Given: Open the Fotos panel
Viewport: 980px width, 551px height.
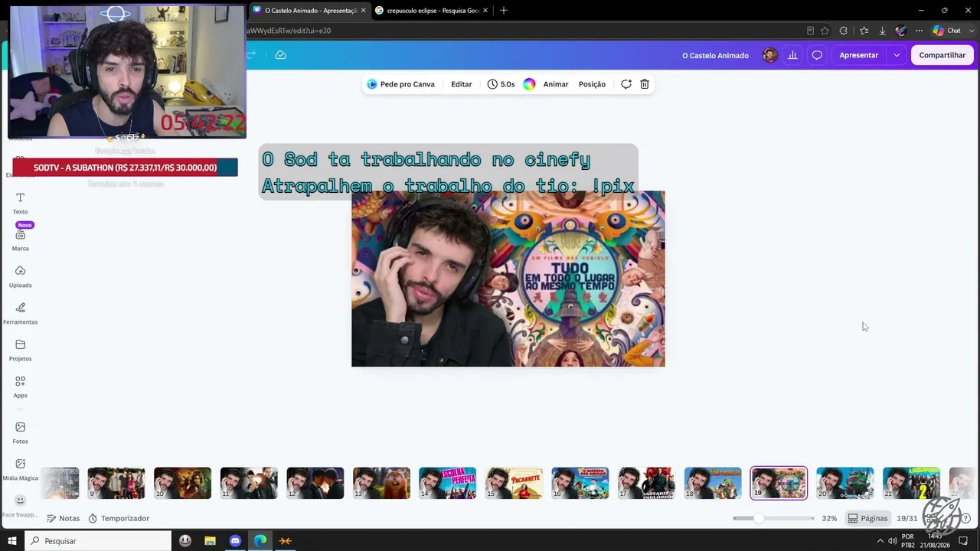Looking at the screenshot, I should click(21, 433).
